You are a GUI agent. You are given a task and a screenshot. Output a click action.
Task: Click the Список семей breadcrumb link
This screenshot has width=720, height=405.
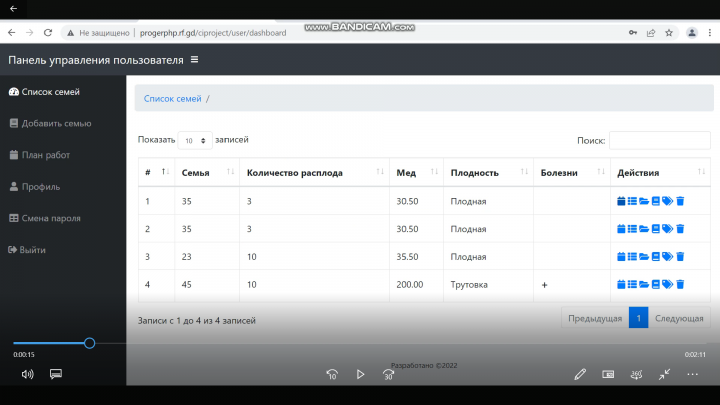(173, 99)
